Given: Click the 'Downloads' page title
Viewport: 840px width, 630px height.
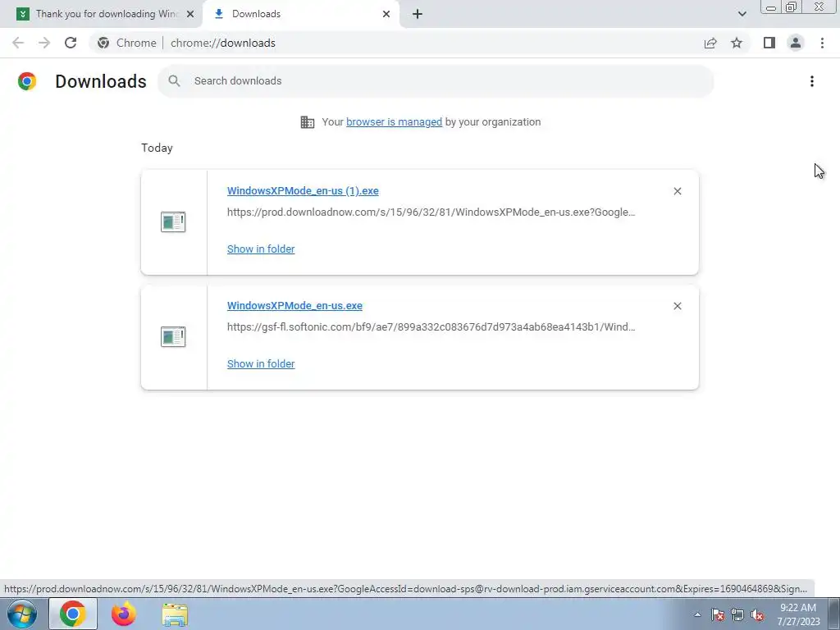Looking at the screenshot, I should (x=101, y=81).
